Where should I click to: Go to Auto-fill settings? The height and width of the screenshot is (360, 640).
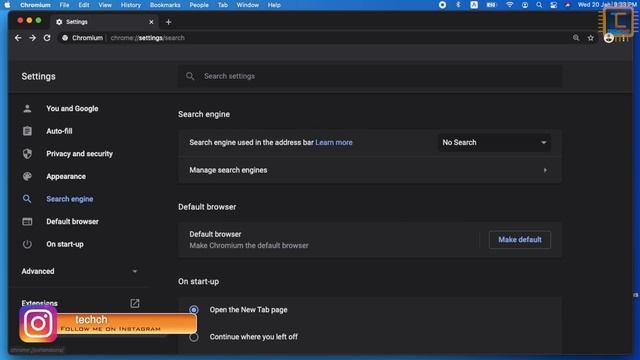(x=59, y=131)
